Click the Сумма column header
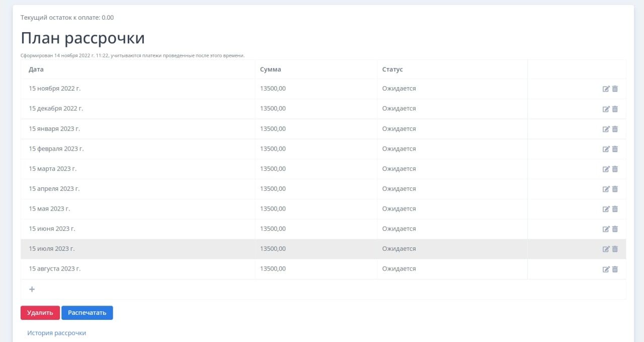Viewport: 644px width, 342px height. point(270,70)
